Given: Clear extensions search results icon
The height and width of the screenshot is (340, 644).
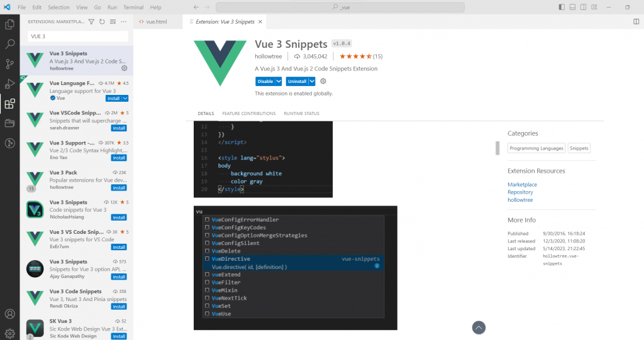Looking at the screenshot, I should coord(113,22).
